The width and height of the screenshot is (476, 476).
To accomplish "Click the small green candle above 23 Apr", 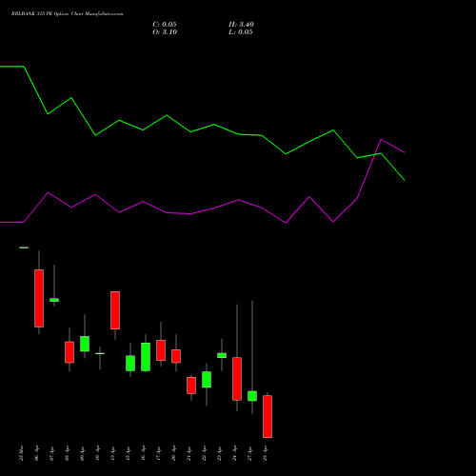I will [x=222, y=355].
